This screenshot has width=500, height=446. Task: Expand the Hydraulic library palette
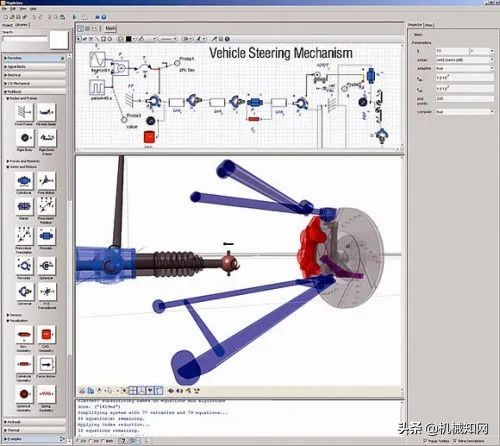(x=34, y=422)
